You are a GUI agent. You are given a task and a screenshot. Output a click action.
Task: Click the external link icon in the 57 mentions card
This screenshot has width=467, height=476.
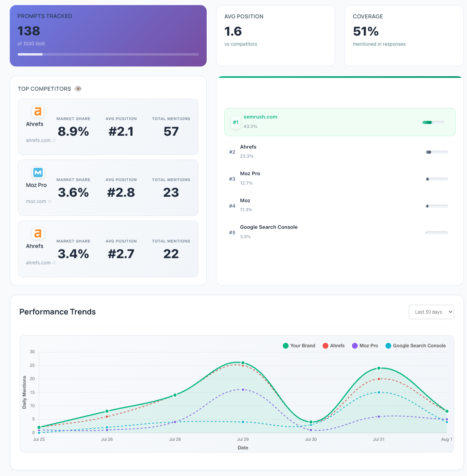pyautogui.click(x=54, y=140)
